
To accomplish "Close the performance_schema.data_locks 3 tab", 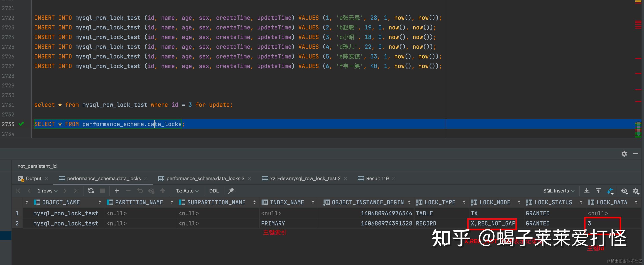I will pos(249,178).
